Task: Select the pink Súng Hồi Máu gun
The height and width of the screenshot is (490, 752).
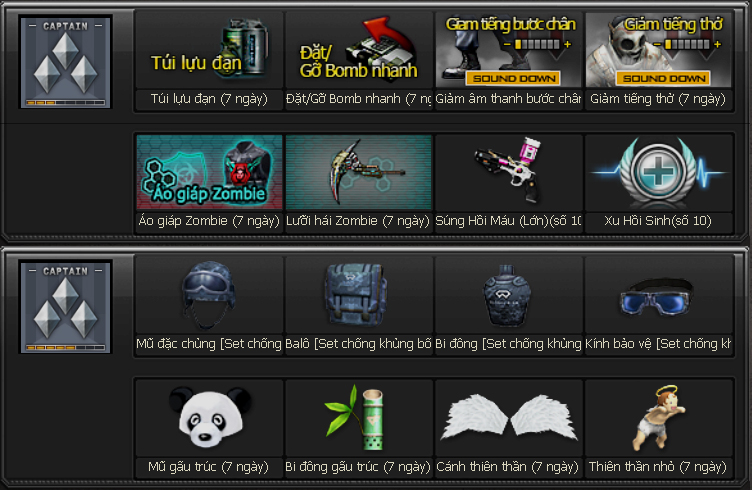Action: (x=508, y=172)
